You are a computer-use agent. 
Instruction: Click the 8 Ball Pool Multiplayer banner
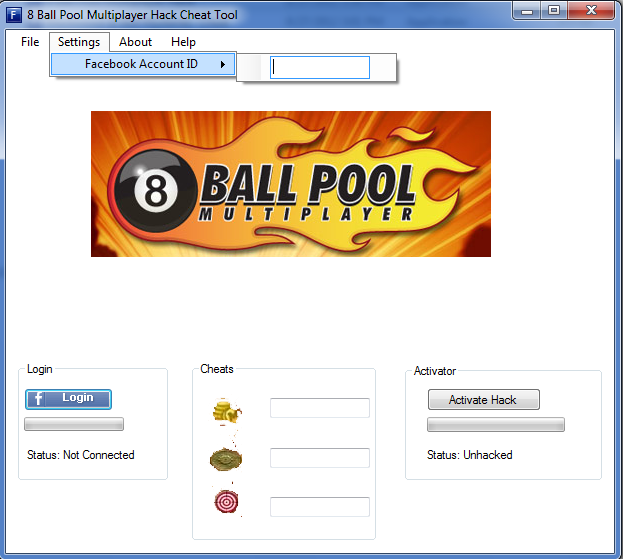(291, 184)
